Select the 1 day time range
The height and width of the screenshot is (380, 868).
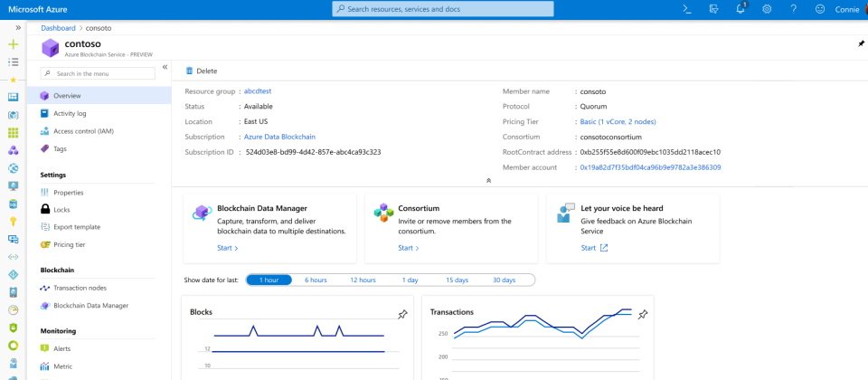pos(410,280)
